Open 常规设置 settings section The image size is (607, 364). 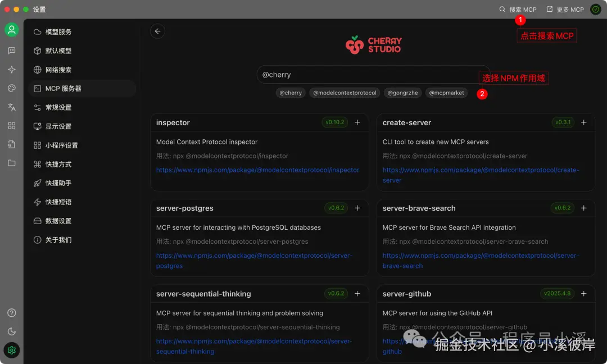(82, 107)
